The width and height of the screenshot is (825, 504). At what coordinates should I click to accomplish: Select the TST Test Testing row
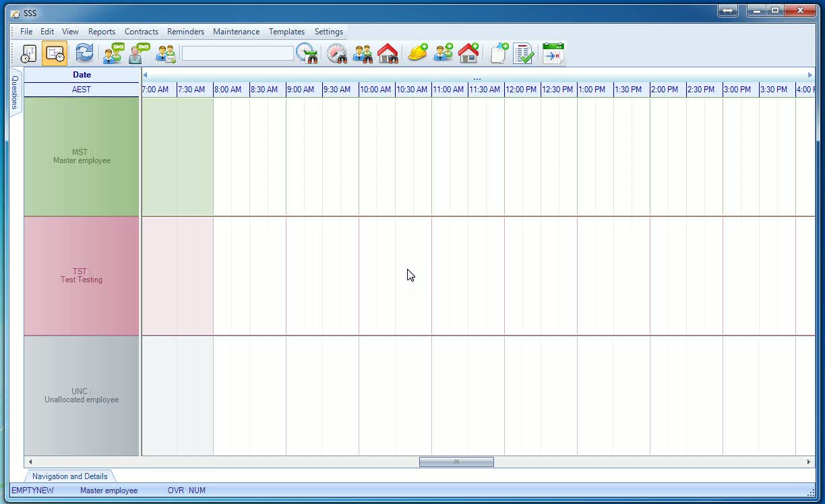[x=82, y=276]
